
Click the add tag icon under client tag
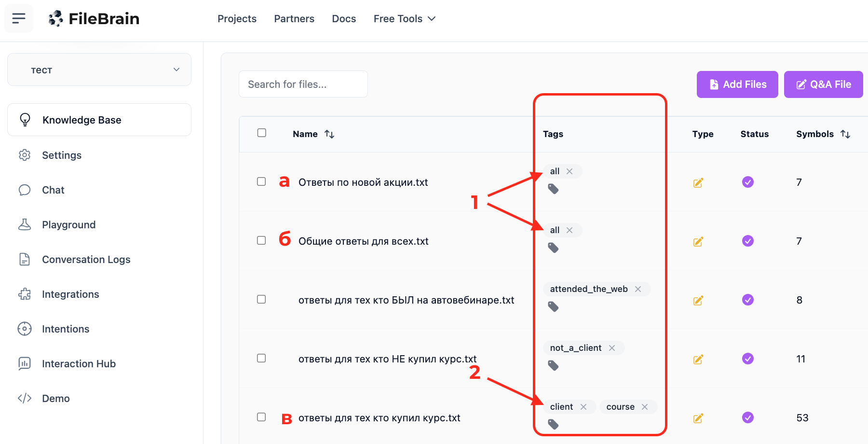click(x=553, y=424)
